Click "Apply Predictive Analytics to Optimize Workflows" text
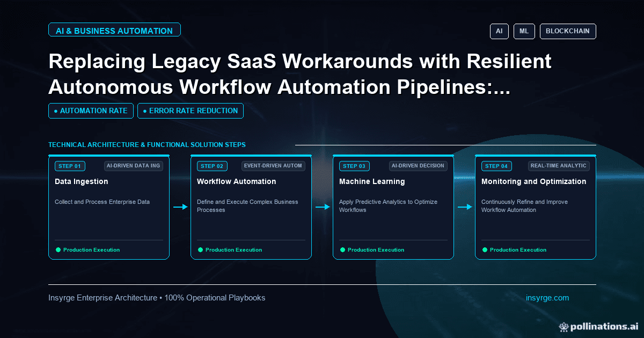The height and width of the screenshot is (338, 644). tap(389, 206)
